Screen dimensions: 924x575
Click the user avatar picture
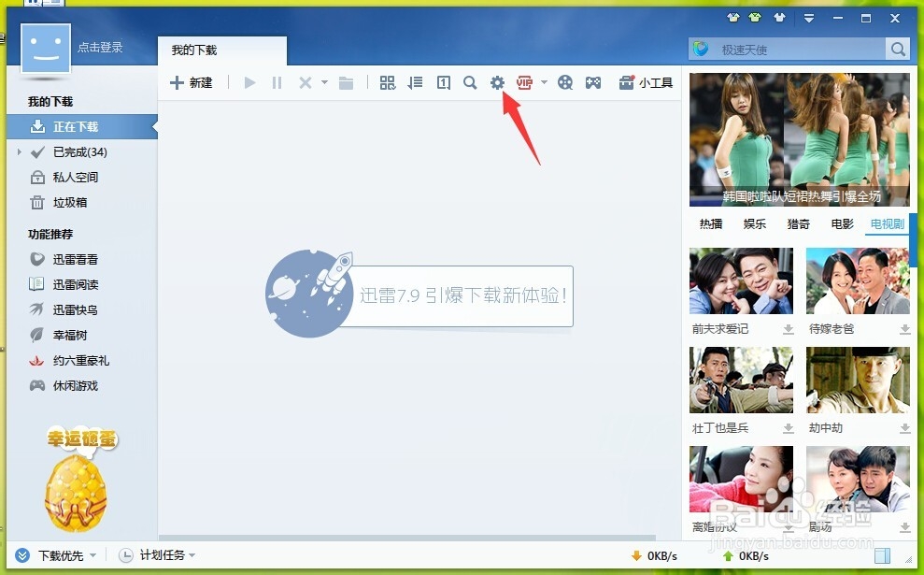pos(46,49)
